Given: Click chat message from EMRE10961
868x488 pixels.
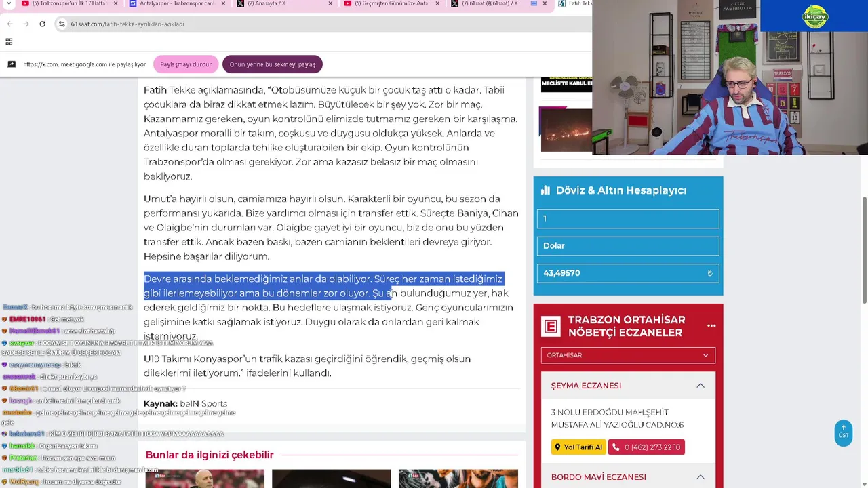Looking at the screenshot, I should click(43, 319).
